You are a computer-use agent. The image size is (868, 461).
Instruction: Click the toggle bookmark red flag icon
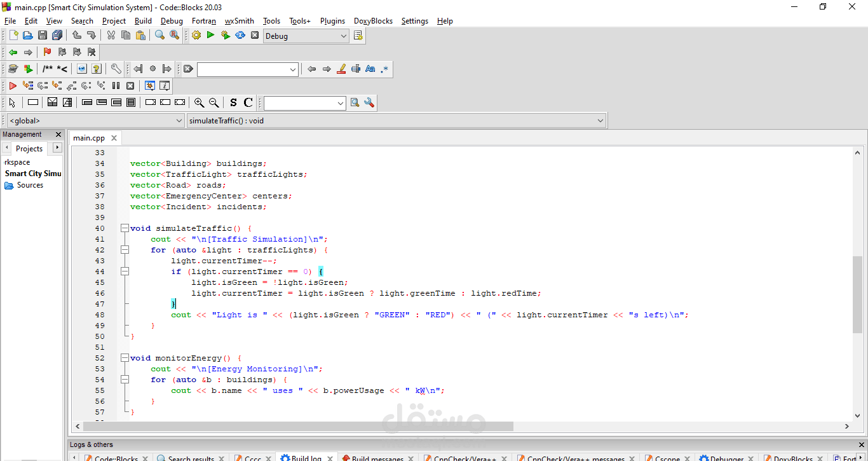(47, 52)
